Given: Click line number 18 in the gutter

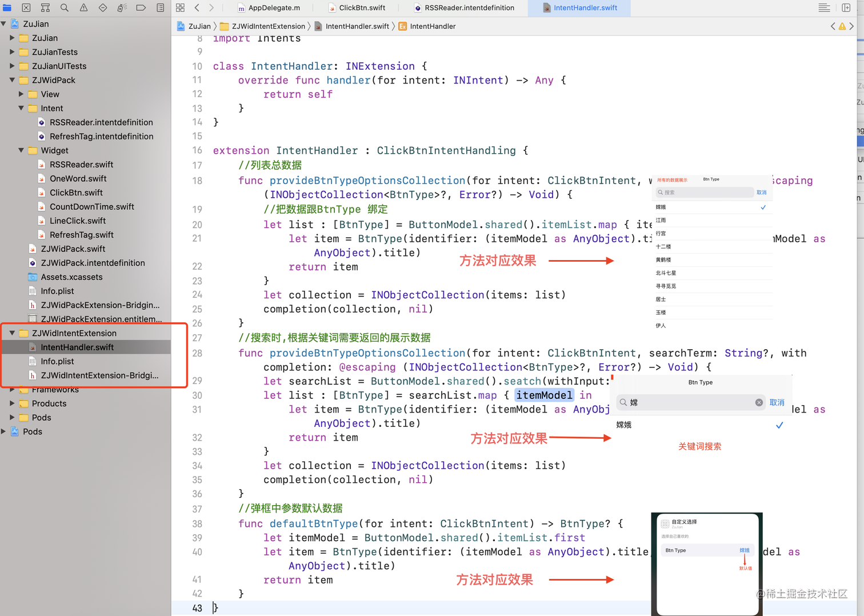Looking at the screenshot, I should coord(197,181).
